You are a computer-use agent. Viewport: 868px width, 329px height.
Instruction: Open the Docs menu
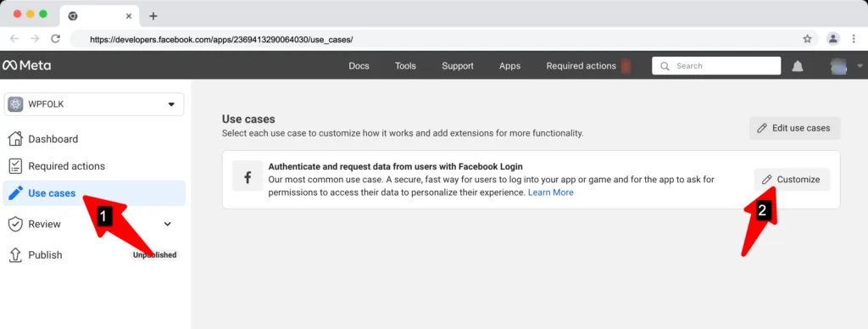pyautogui.click(x=359, y=65)
